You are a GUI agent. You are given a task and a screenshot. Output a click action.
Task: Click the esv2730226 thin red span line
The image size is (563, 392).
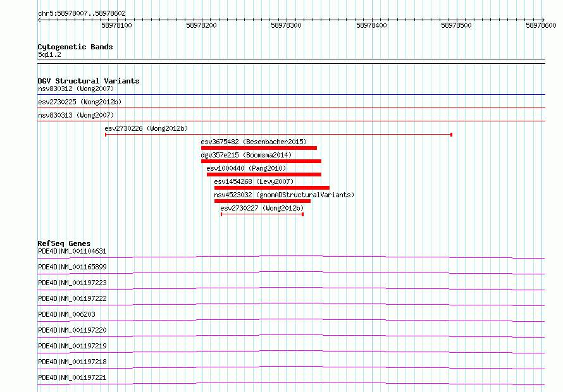[x=278, y=135]
